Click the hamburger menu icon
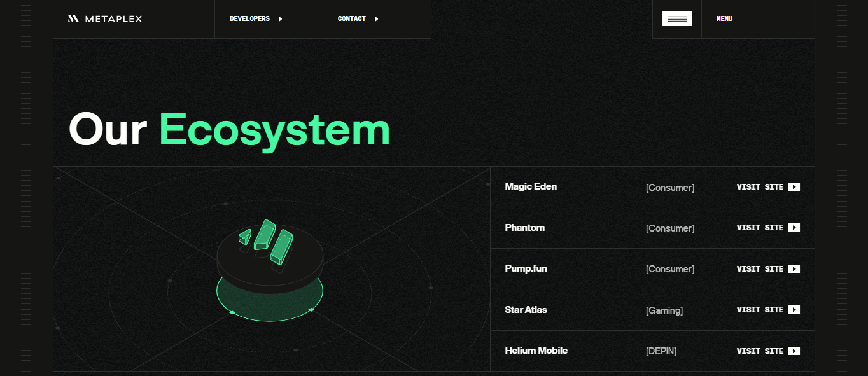 676,19
